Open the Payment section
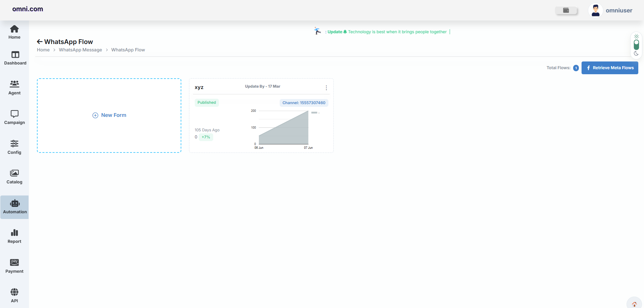This screenshot has width=644, height=308. point(14,266)
